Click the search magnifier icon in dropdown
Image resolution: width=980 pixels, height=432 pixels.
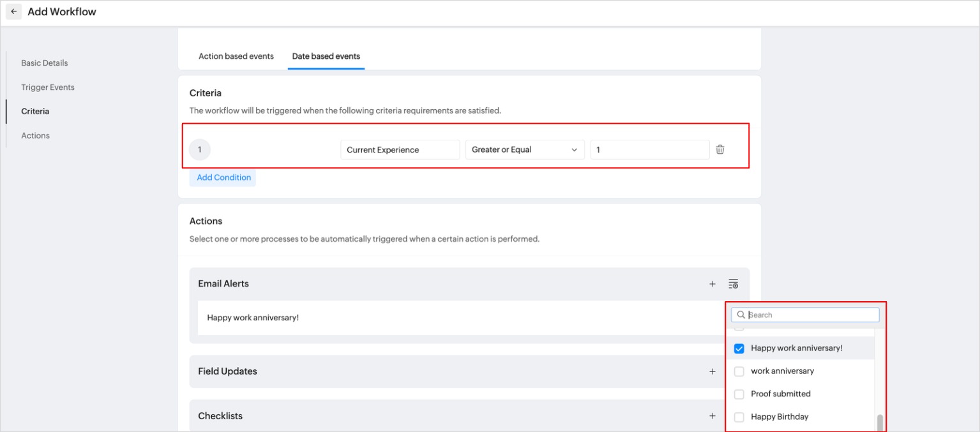(x=741, y=315)
